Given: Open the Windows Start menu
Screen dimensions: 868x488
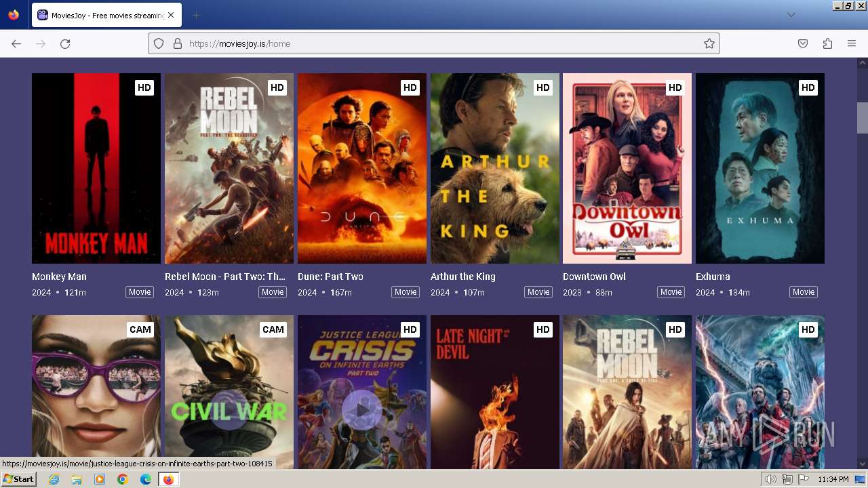Looking at the screenshot, I should (19, 479).
